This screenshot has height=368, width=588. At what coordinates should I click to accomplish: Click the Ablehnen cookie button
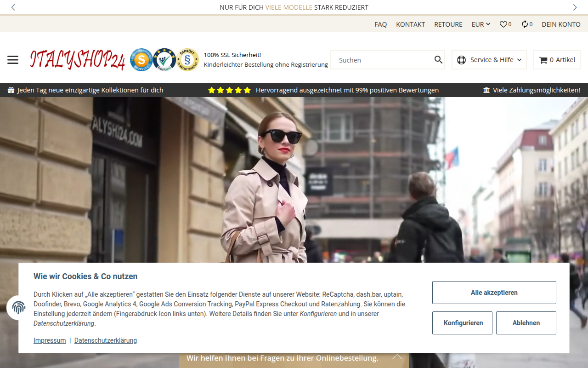pyautogui.click(x=526, y=323)
